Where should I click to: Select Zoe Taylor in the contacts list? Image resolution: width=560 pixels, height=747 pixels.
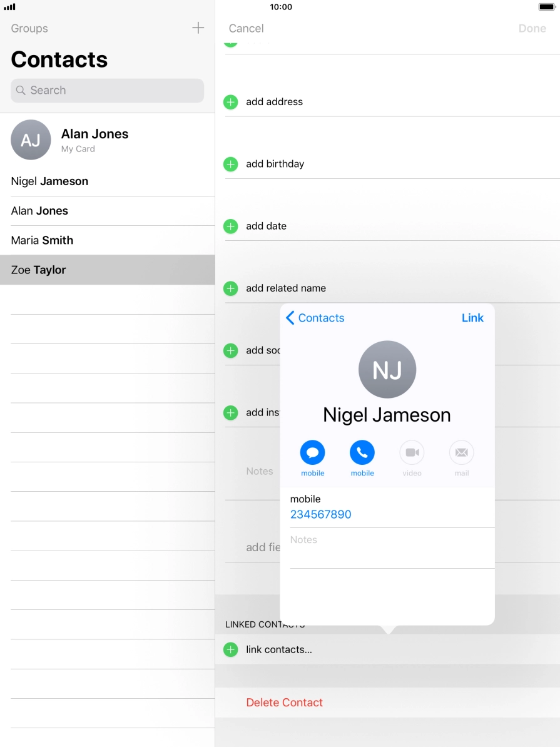38,270
